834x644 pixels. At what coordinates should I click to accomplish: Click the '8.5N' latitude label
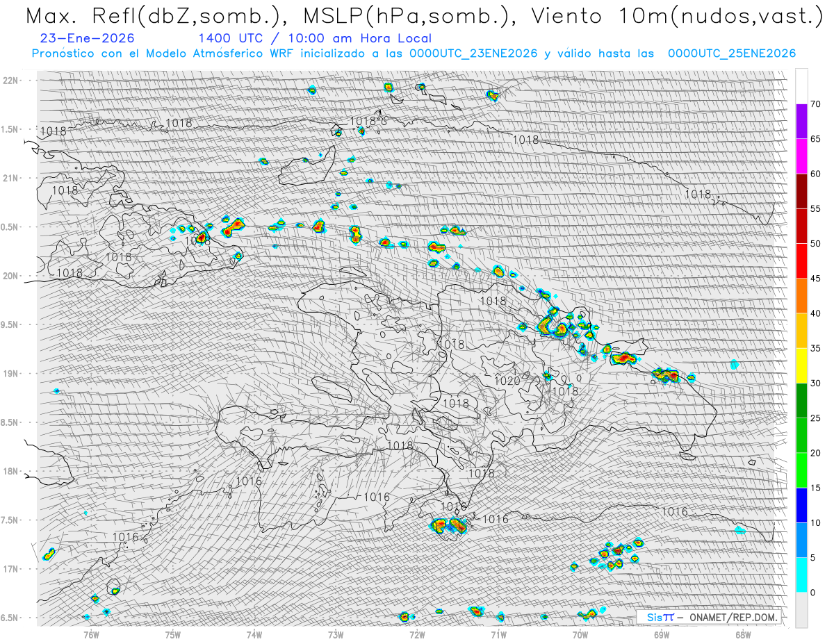click(x=10, y=422)
